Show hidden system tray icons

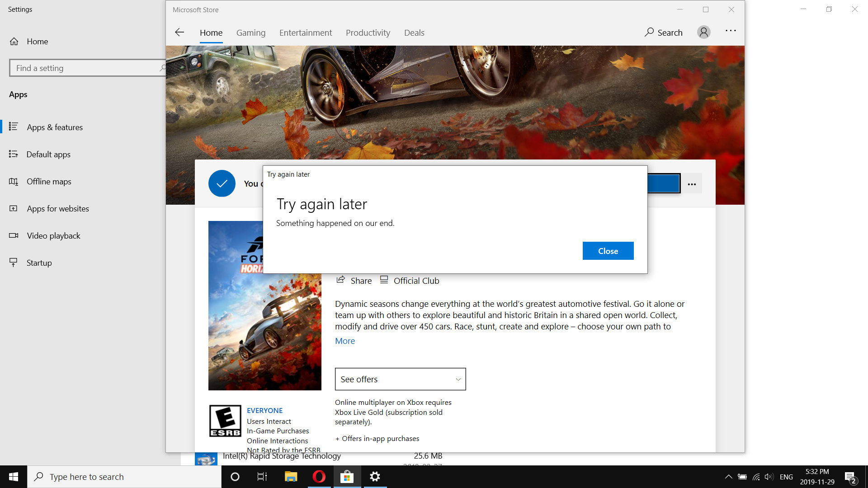coord(728,477)
